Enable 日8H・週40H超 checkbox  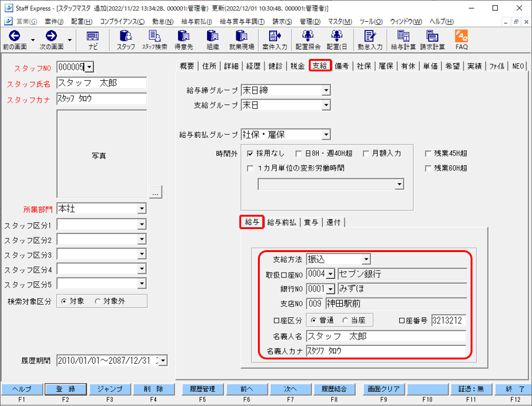[x=299, y=153]
